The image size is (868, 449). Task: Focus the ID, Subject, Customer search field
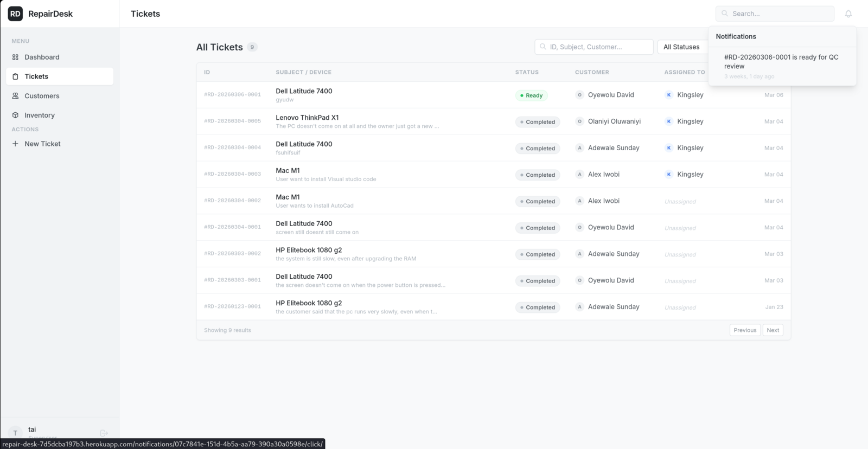pos(594,47)
